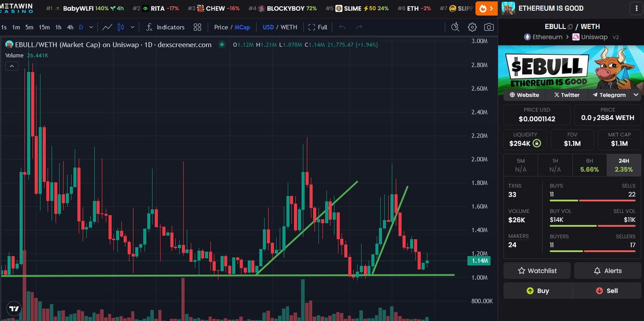Select the D daily timeframe
Screen dimensions: 644x321
tap(81, 27)
